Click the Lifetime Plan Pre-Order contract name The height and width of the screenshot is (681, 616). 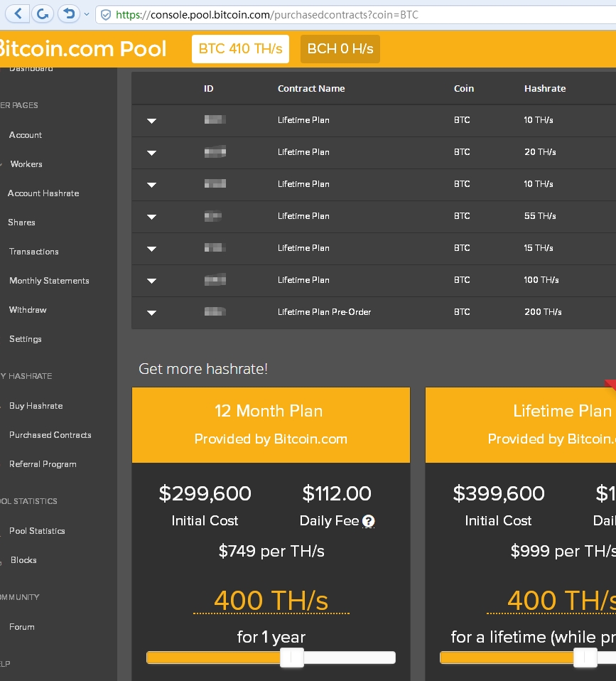click(x=324, y=312)
